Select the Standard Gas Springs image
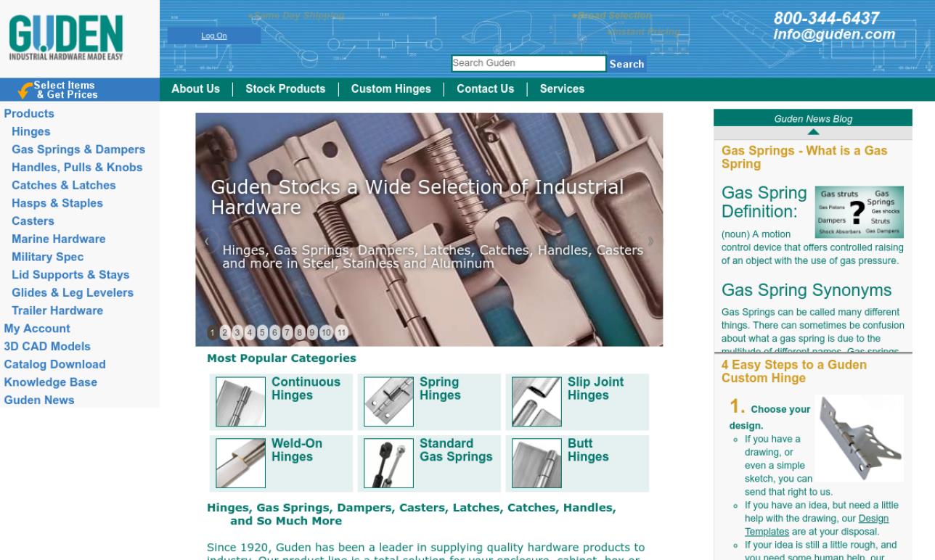This screenshot has height=560, width=935. (388, 463)
